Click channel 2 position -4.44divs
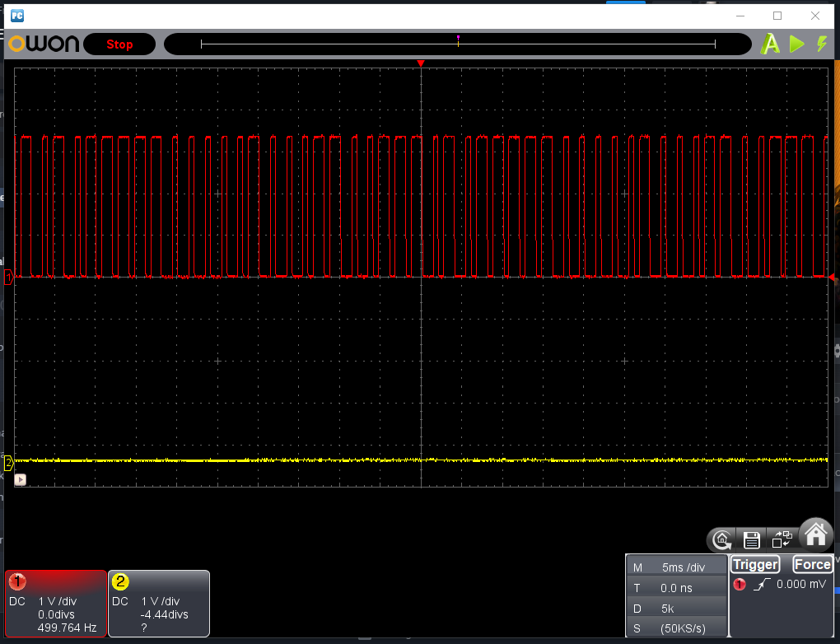The width and height of the screenshot is (840, 644). click(x=164, y=614)
